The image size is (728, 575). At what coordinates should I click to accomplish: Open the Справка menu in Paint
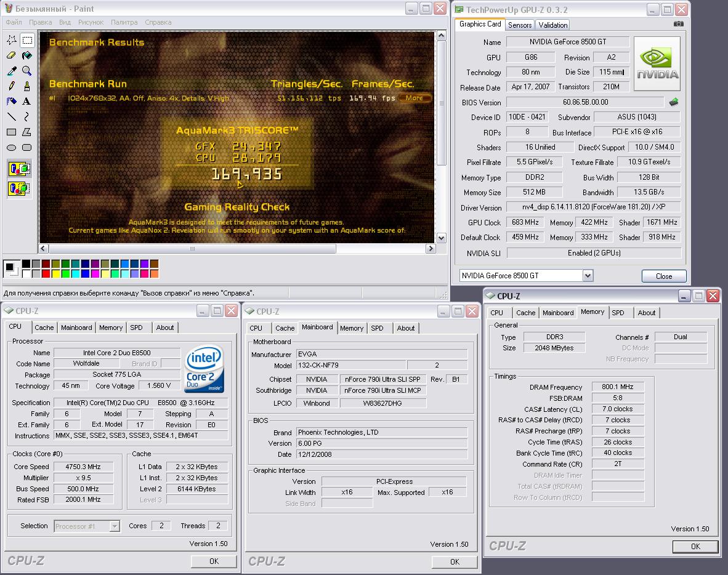(x=158, y=22)
